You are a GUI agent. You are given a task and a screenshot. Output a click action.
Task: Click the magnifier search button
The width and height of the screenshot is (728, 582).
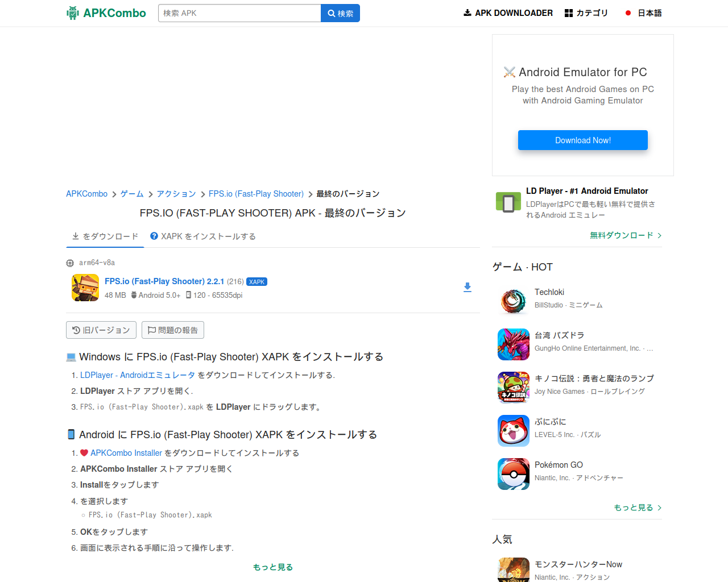tap(340, 13)
